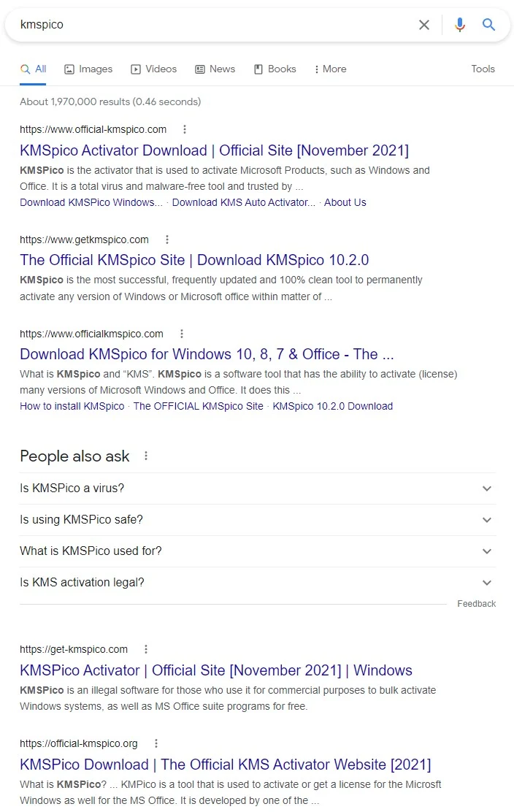Click Feedback under People also ask
The height and width of the screenshot is (812, 514).
point(476,604)
